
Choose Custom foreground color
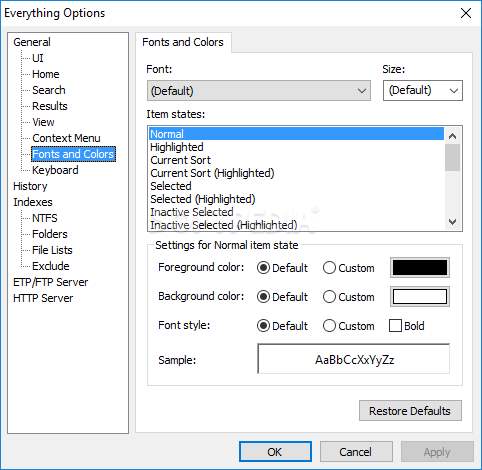349,268
